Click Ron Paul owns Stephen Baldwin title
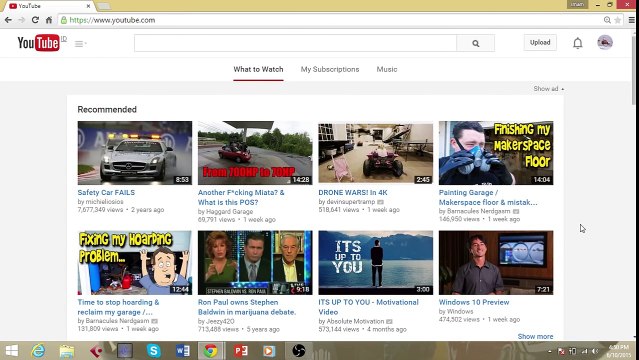The height and width of the screenshot is (360, 639). point(247,307)
